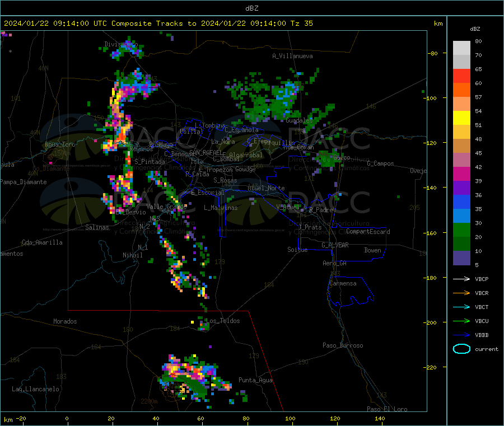Click the Los_Toldos map label
Viewport: 504px width, 426px height.
coord(223,321)
